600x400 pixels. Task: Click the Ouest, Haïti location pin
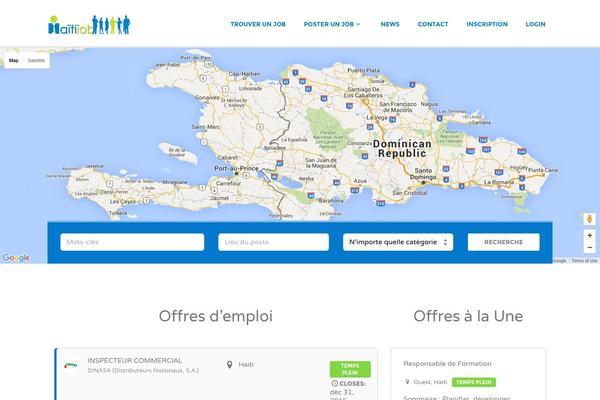tap(407, 382)
